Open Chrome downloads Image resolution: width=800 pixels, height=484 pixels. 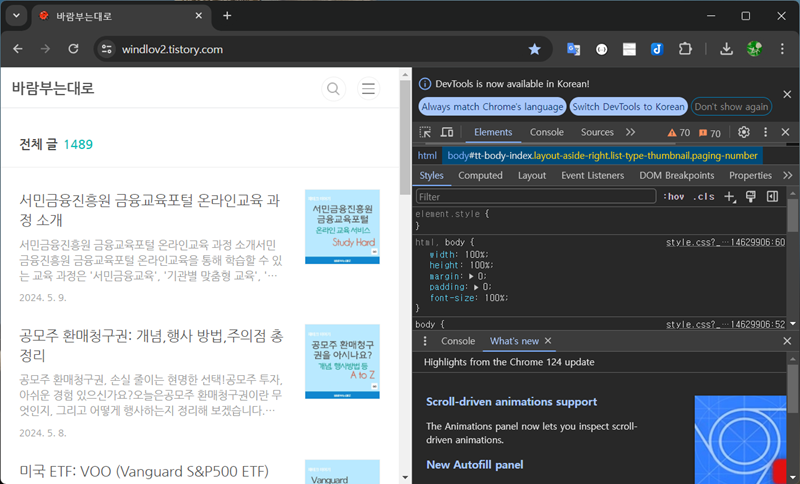(x=726, y=49)
